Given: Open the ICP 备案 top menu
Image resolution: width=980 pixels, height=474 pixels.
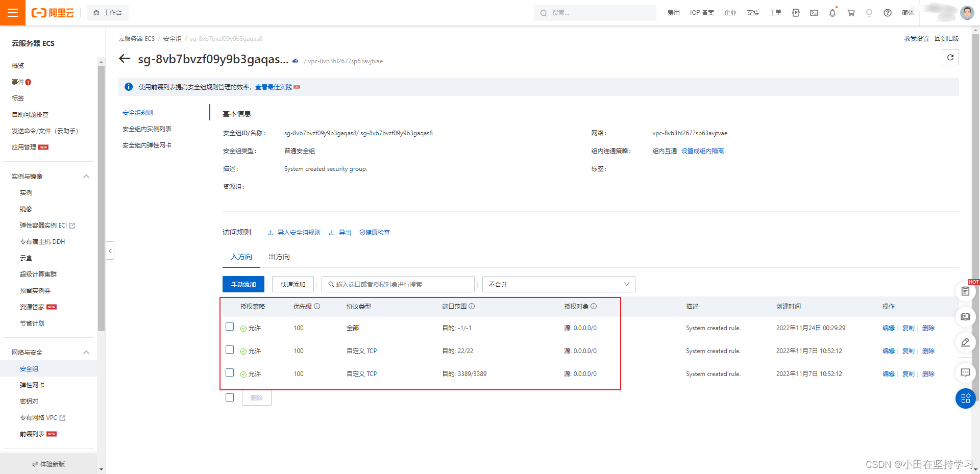Looking at the screenshot, I should tap(702, 13).
